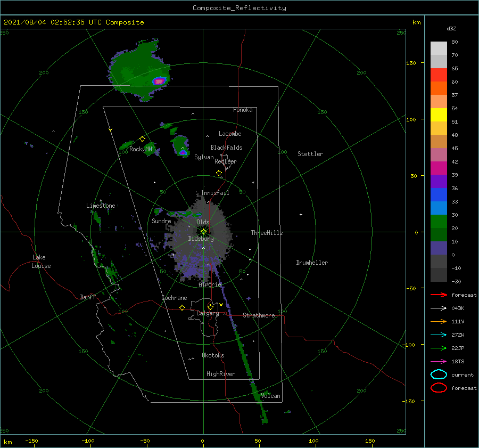The width and height of the screenshot is (479, 448).
Task: Pick the purple 36-39 dBZ swatch
Action: click(439, 182)
